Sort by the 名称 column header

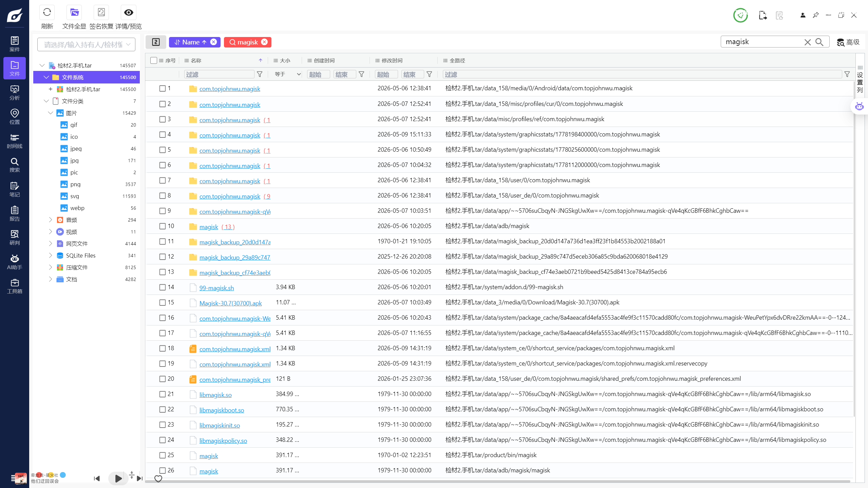point(196,60)
